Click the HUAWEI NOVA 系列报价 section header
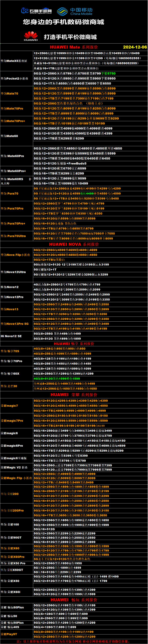This screenshot has height=644, width=148. pos(74,244)
